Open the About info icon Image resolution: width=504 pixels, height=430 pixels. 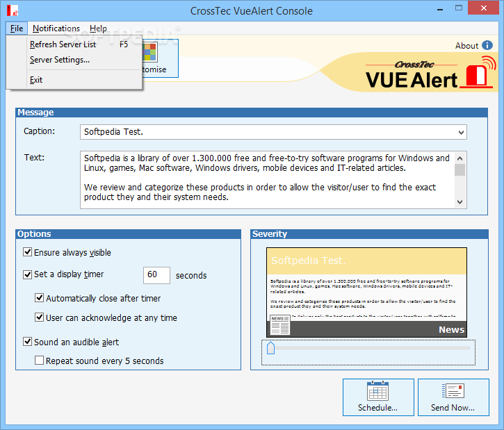pyautogui.click(x=487, y=45)
